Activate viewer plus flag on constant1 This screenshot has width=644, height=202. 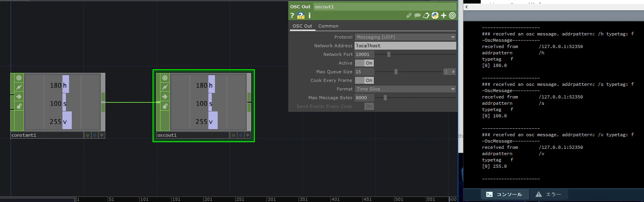click(102, 135)
